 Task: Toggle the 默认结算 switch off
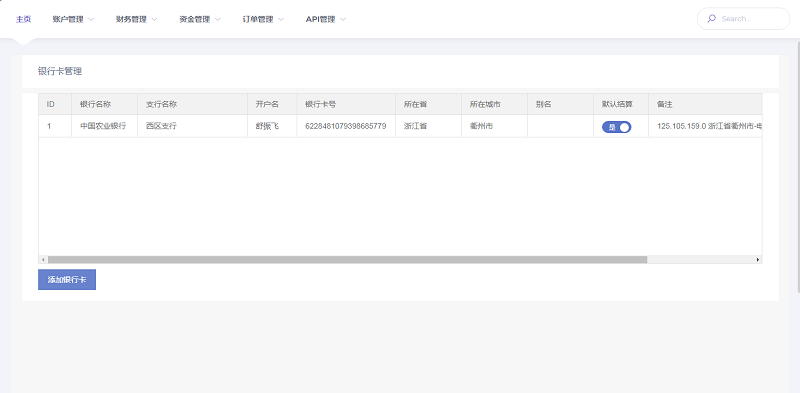click(616, 127)
